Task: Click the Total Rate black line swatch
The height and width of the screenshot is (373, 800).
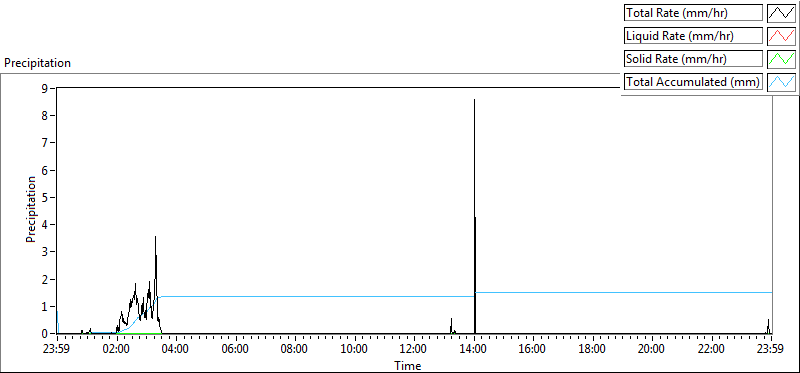Action: [782, 13]
